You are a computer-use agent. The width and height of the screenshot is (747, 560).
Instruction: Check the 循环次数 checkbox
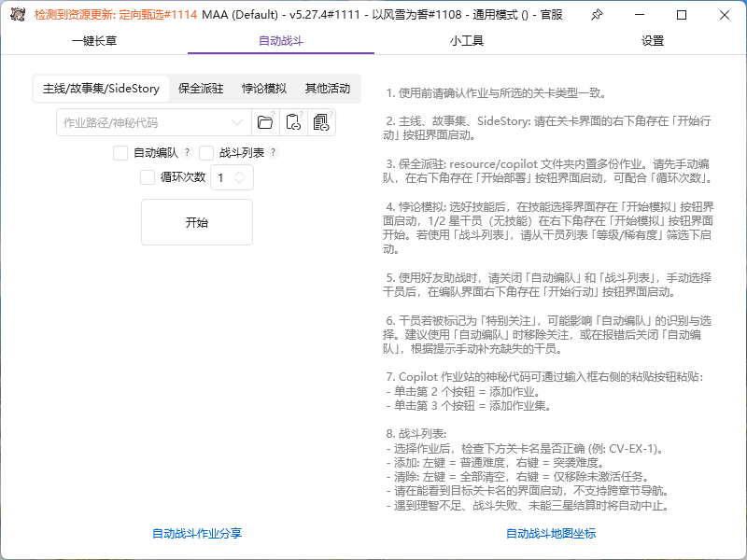[x=146, y=177]
